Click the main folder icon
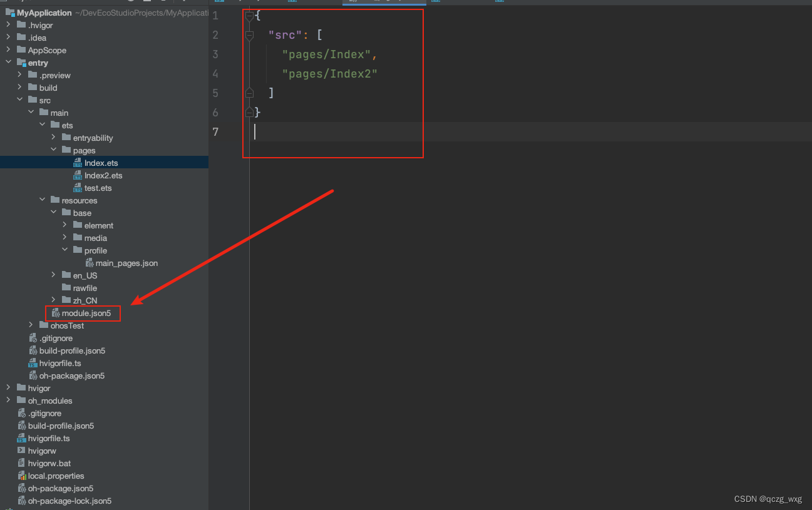The image size is (812, 510). click(44, 113)
